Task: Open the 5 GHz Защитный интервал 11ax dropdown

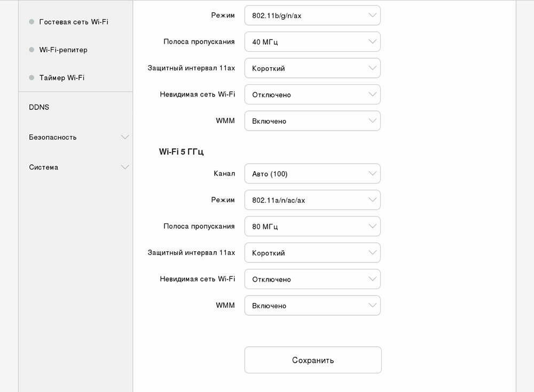Action: (x=312, y=253)
